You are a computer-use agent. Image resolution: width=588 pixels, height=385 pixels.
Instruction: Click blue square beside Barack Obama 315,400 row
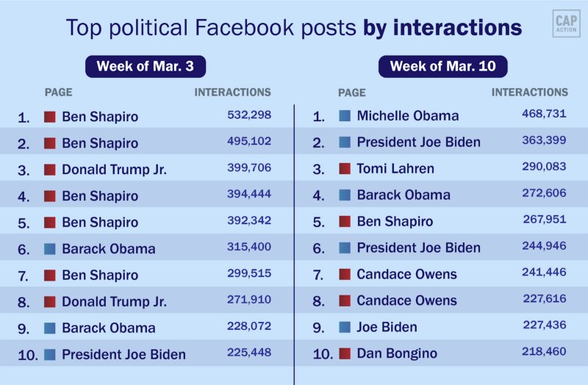coord(50,249)
